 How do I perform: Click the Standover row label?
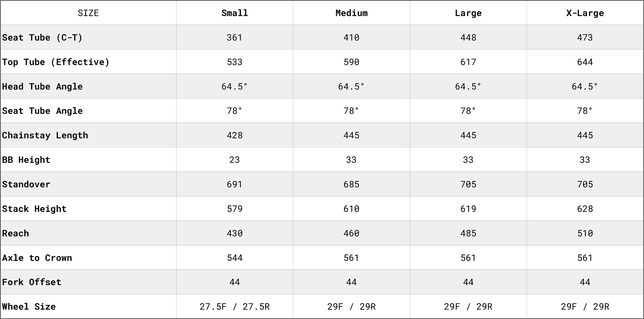click(26, 184)
